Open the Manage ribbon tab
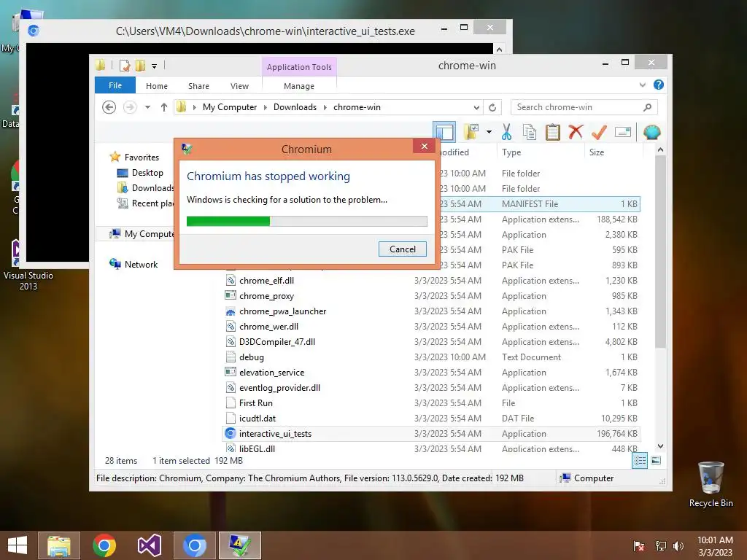The width and height of the screenshot is (747, 560). click(298, 86)
